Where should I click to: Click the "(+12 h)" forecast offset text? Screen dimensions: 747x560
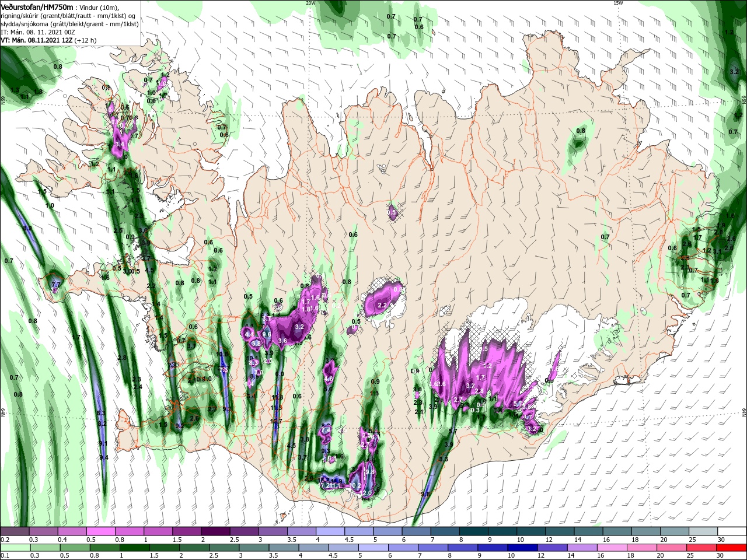(x=86, y=40)
